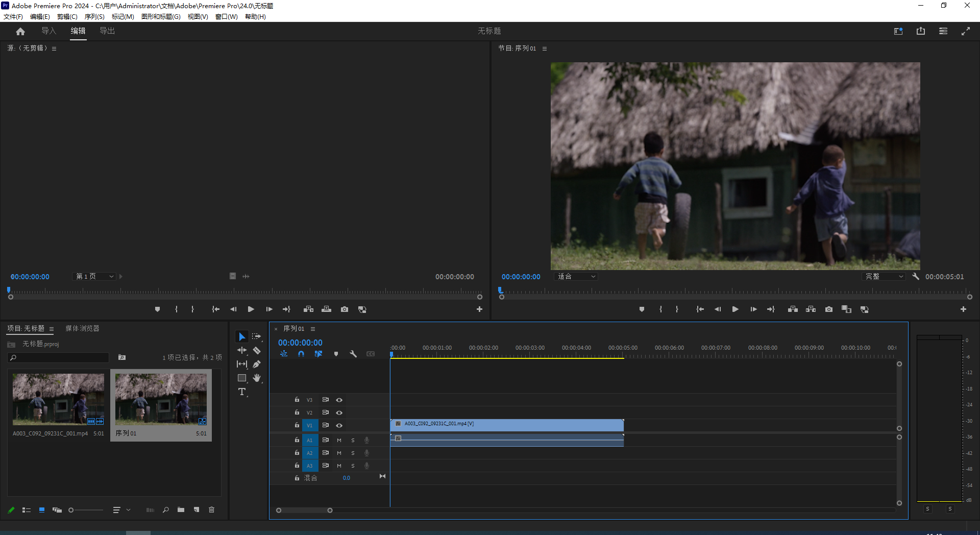Click the New Item icon in Project panel
This screenshot has height=535, width=980.
click(197, 509)
